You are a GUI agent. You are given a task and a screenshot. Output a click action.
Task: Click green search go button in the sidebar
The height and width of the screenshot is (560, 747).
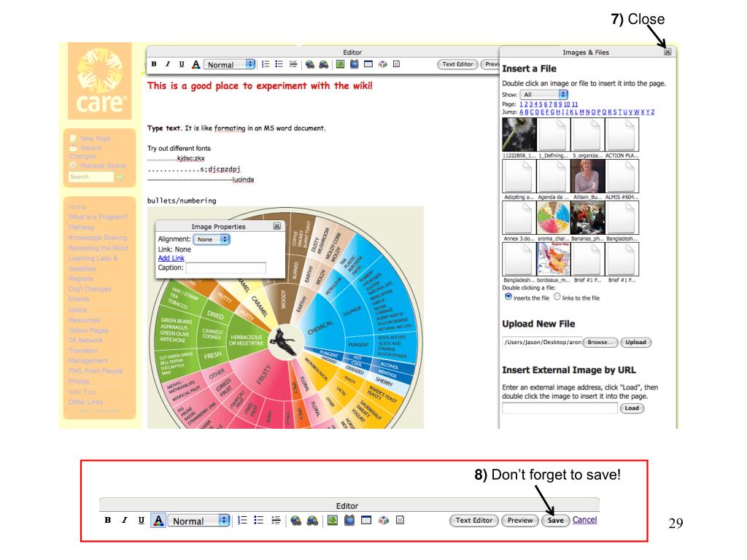pos(120,177)
